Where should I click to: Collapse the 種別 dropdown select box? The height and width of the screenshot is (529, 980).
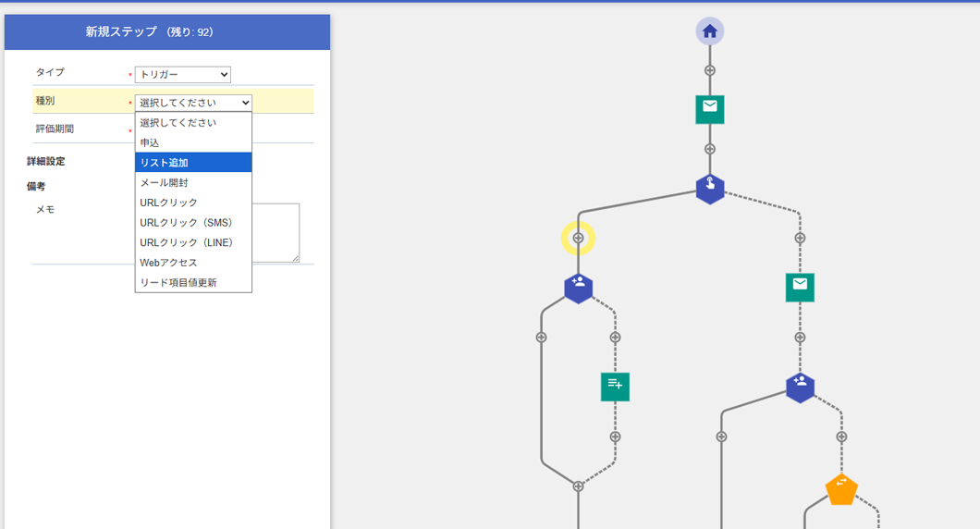click(192, 103)
